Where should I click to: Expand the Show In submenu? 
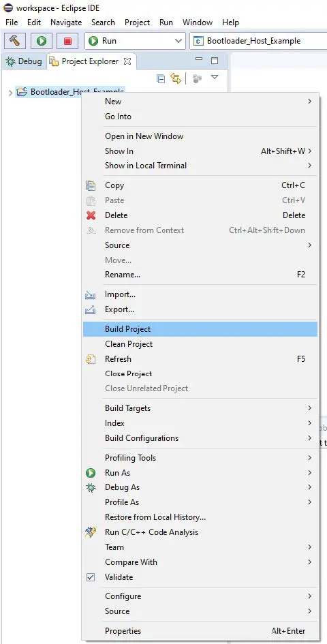[200, 151]
